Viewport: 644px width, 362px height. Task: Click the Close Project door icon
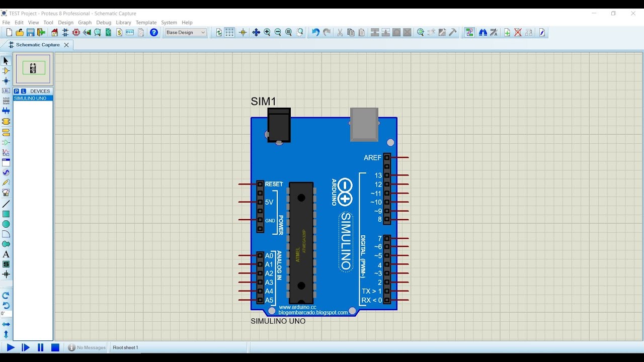41,32
